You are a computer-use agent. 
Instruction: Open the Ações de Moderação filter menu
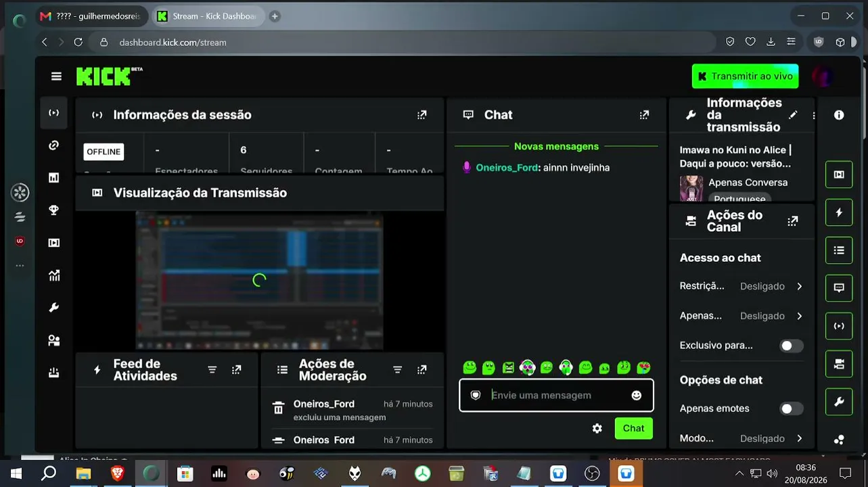pyautogui.click(x=398, y=370)
